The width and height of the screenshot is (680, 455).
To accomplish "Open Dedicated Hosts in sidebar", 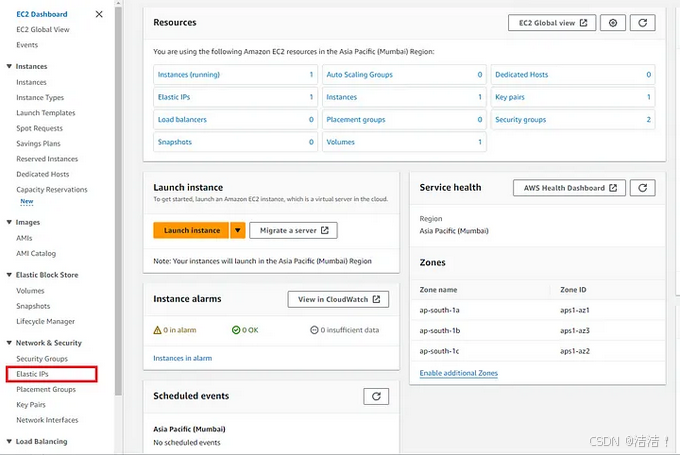I will coord(42,174).
